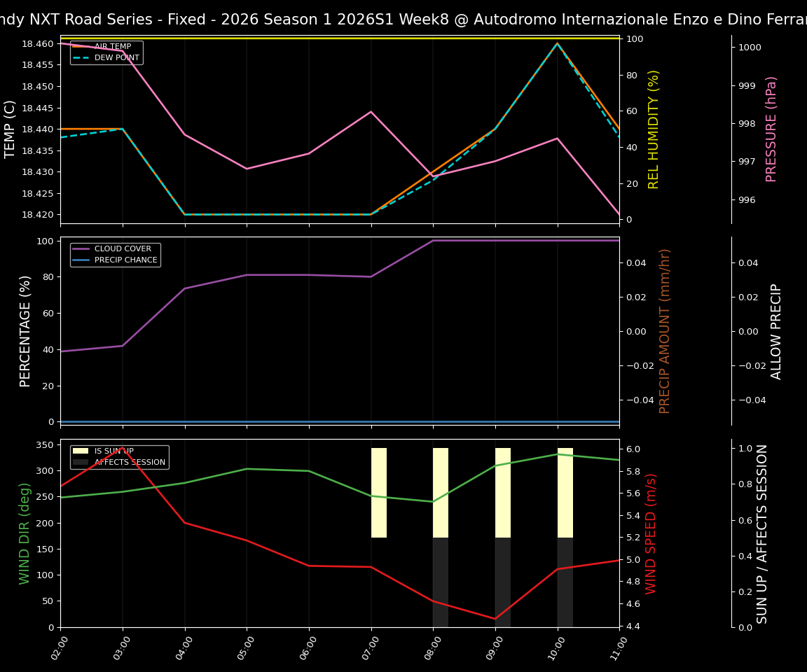Click the pink pressure line at its peak

click(557, 138)
